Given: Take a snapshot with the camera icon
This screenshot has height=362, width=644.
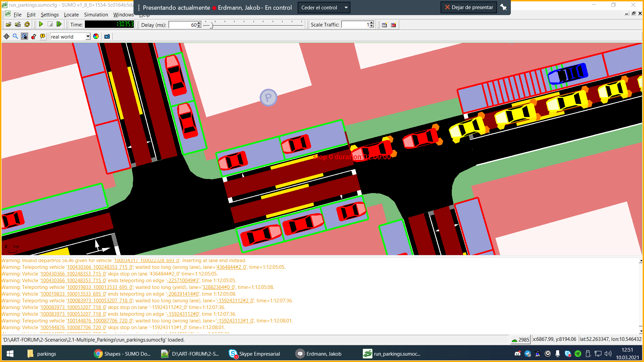Looking at the screenshot, I should (x=107, y=36).
